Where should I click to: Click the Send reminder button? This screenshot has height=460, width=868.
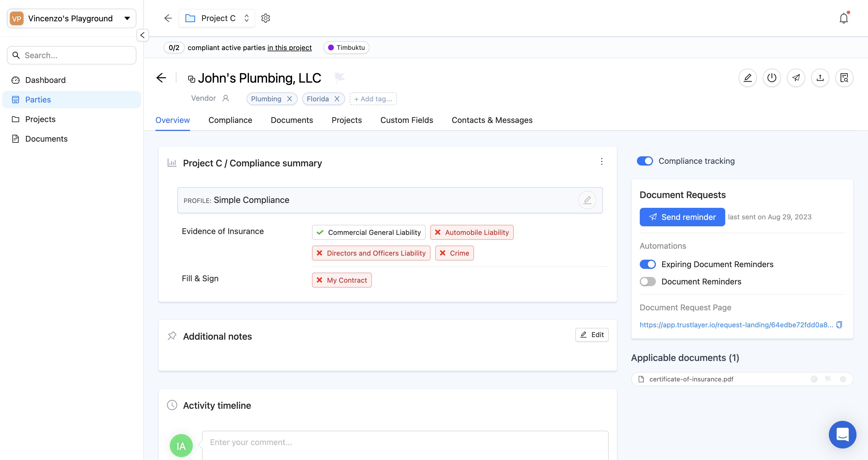[682, 217]
